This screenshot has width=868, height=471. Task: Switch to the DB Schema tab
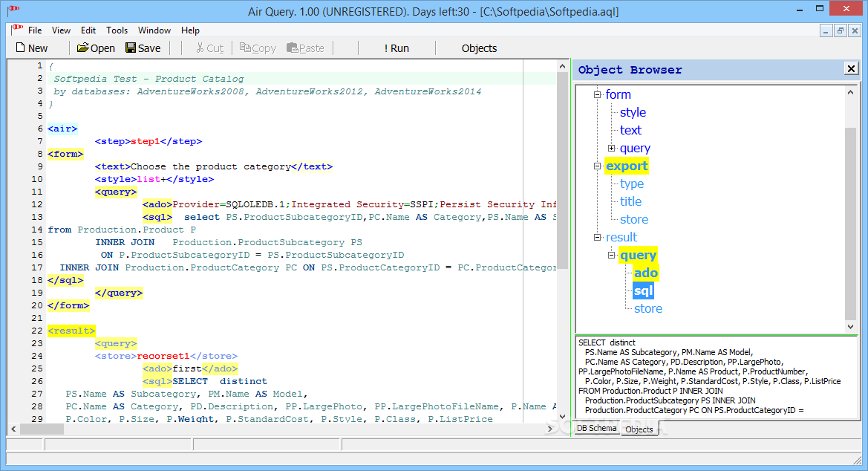tap(596, 429)
